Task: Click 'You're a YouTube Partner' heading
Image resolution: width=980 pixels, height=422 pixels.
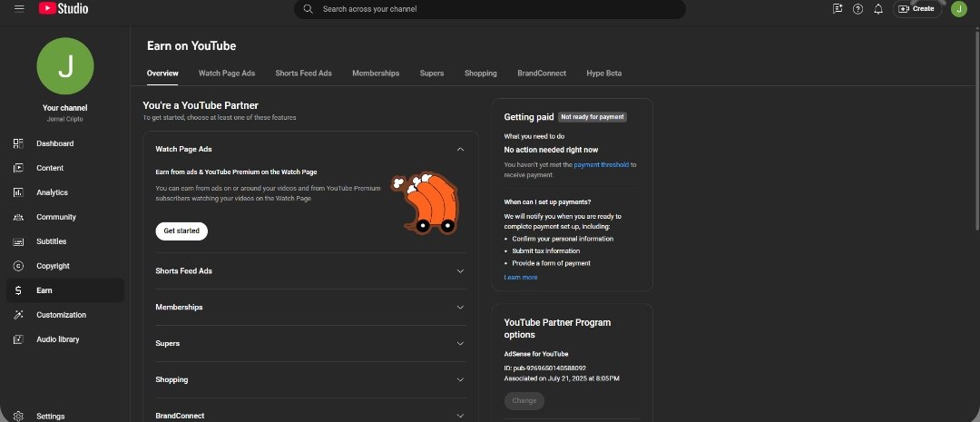Action: tap(201, 105)
